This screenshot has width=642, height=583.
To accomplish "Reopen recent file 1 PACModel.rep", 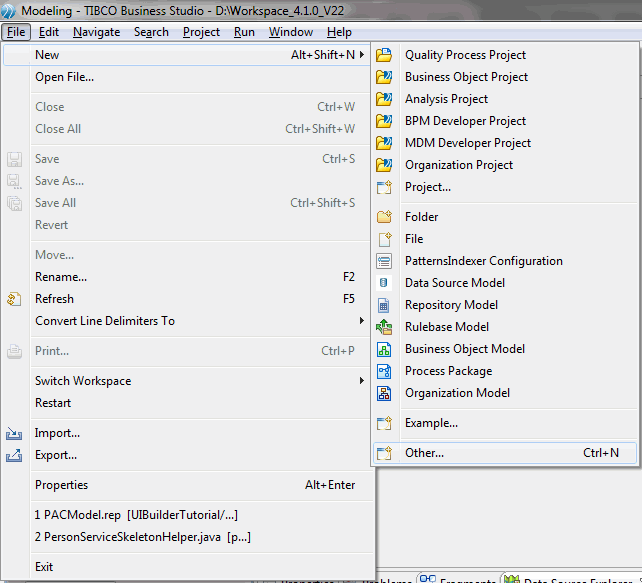I will click(187, 515).
